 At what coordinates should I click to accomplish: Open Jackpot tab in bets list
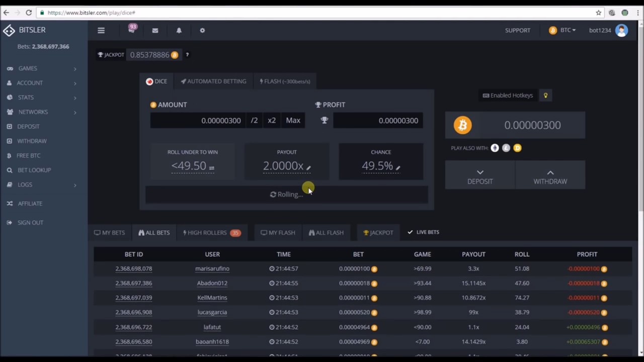[378, 233]
